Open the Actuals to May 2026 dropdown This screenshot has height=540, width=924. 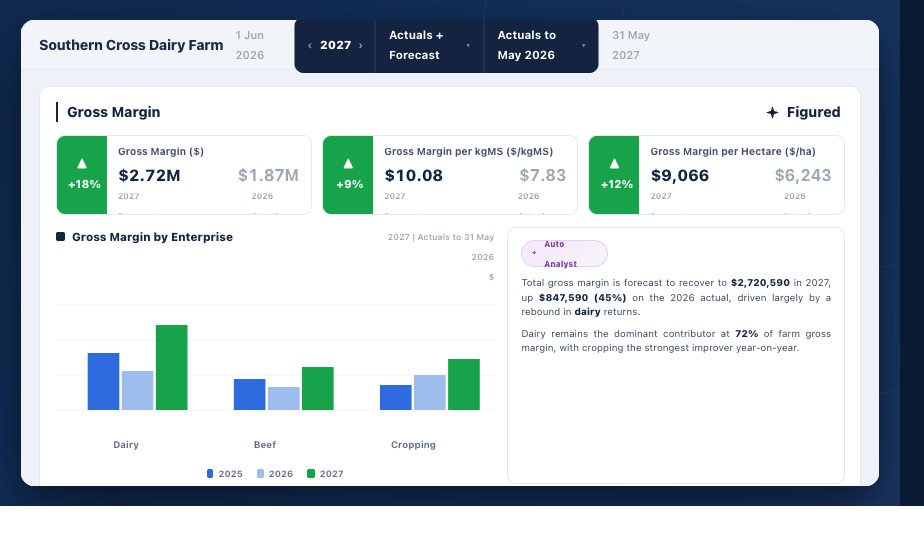point(541,45)
